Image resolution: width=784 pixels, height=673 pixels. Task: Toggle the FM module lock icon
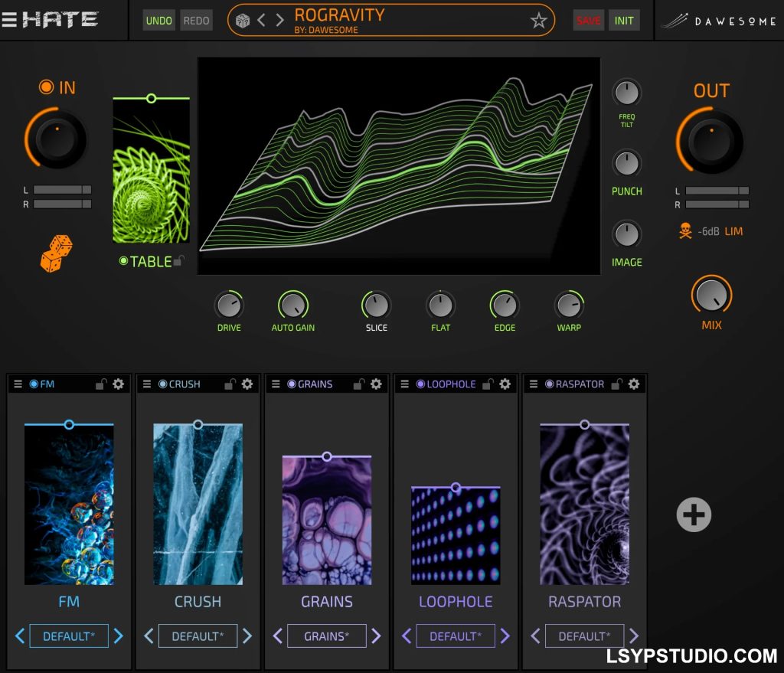pyautogui.click(x=102, y=384)
